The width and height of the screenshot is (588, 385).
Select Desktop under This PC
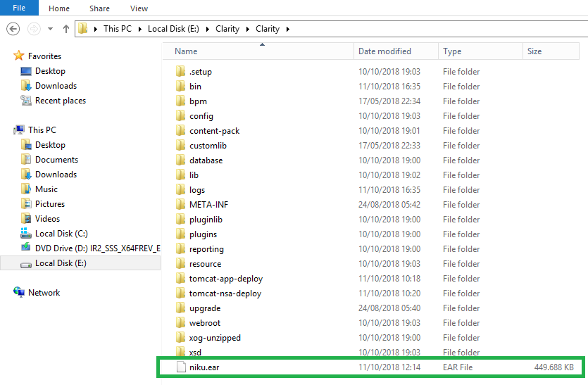(x=50, y=145)
